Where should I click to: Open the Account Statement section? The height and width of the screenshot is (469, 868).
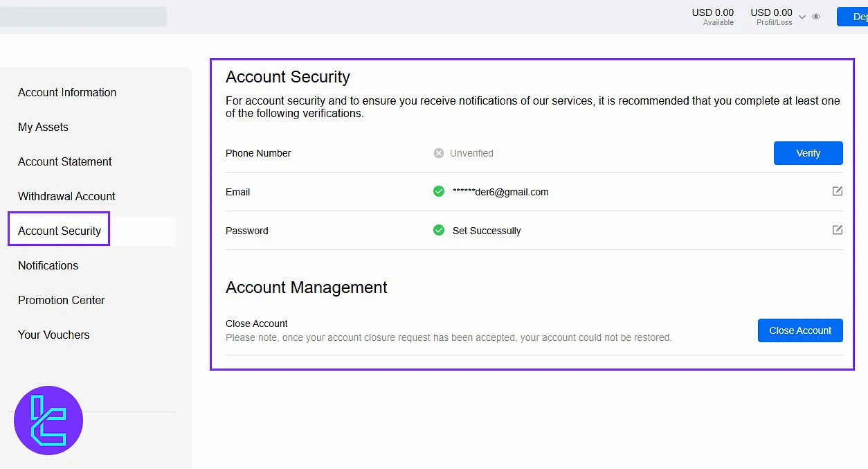point(65,161)
